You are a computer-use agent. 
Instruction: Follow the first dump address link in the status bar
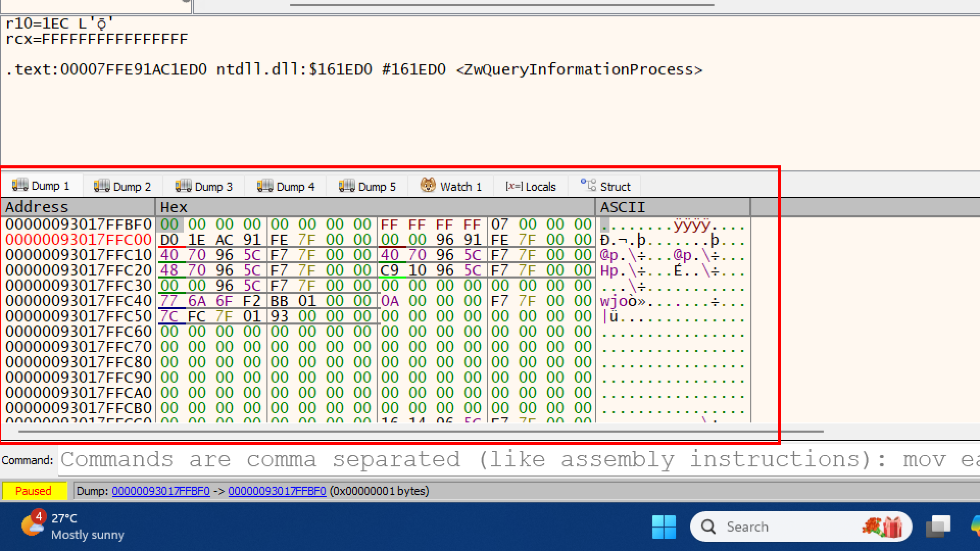click(161, 491)
